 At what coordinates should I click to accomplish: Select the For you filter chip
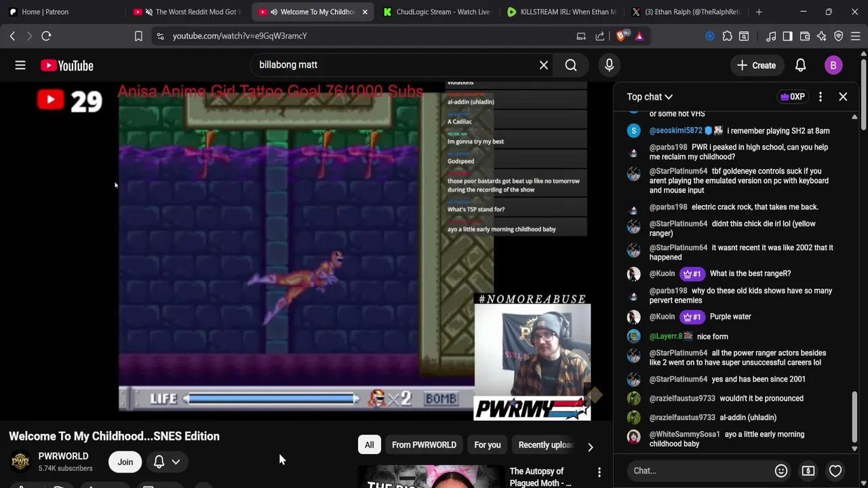pos(488,445)
